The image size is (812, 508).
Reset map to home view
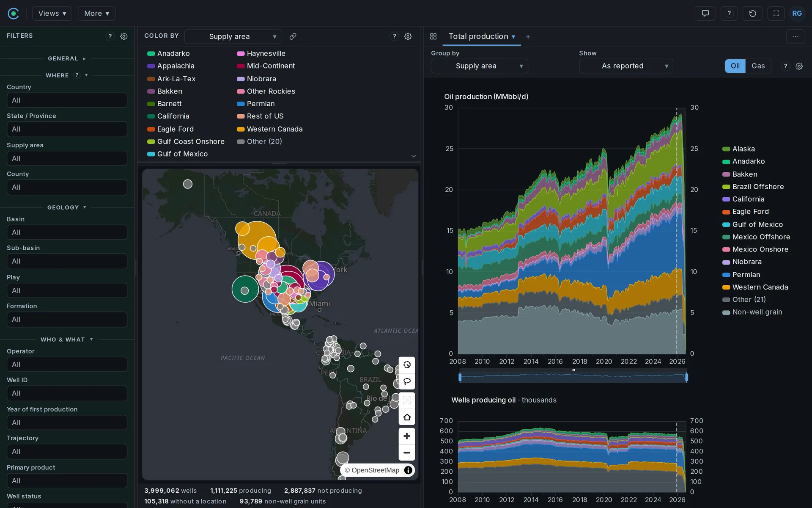[x=407, y=417]
